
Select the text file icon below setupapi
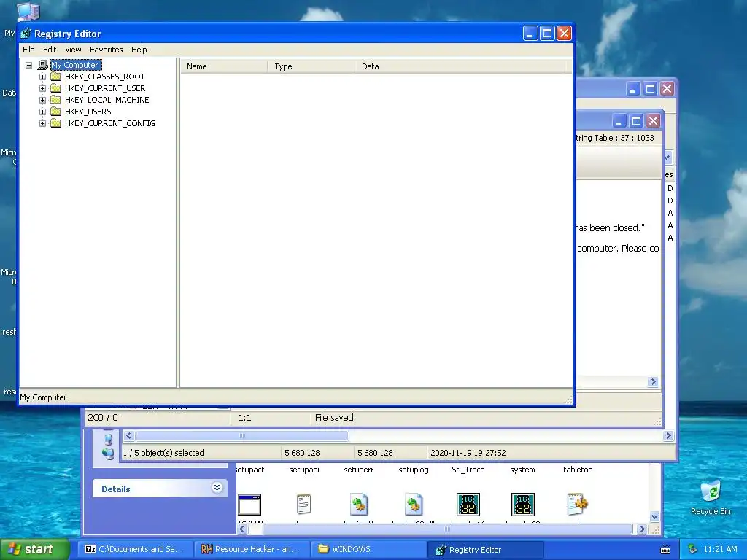(304, 505)
